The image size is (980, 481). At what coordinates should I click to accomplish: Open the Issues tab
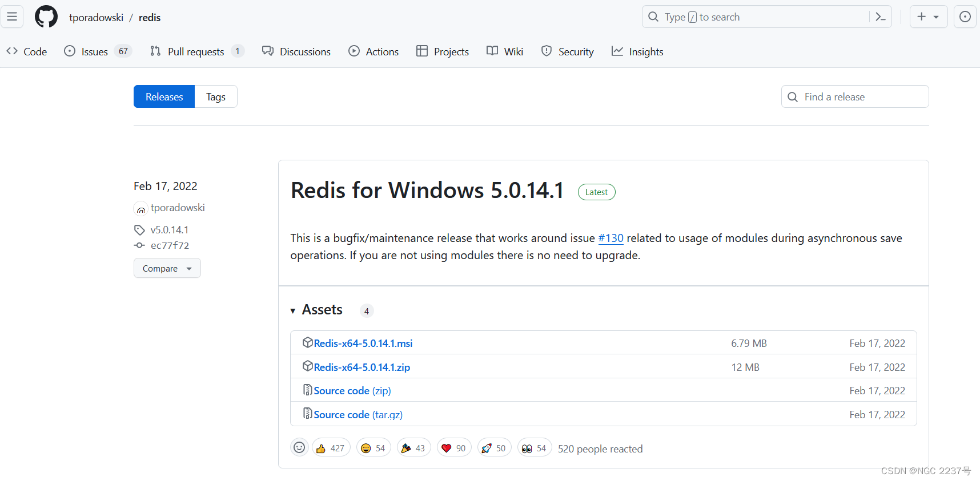coord(98,51)
